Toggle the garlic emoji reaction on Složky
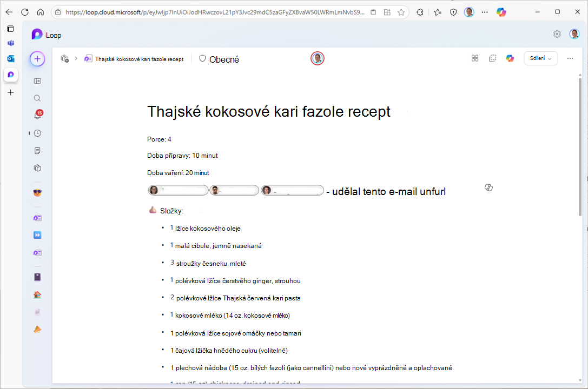This screenshot has height=389, width=588. point(153,210)
